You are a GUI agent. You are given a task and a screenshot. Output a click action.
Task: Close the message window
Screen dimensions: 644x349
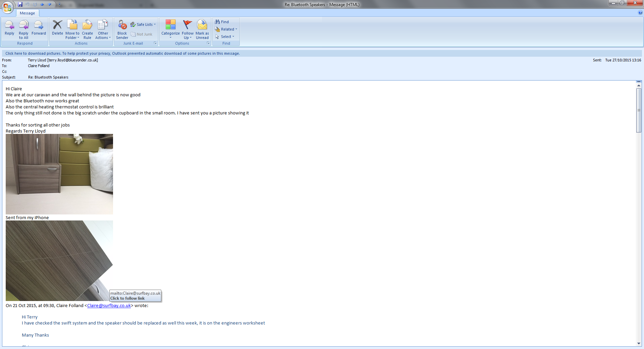[635, 3]
